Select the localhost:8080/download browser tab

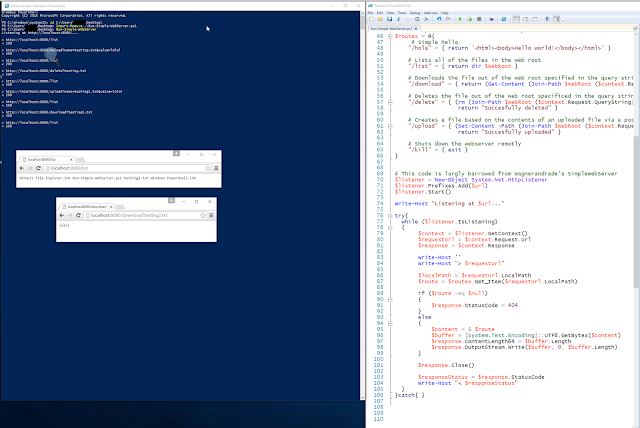coord(87,206)
